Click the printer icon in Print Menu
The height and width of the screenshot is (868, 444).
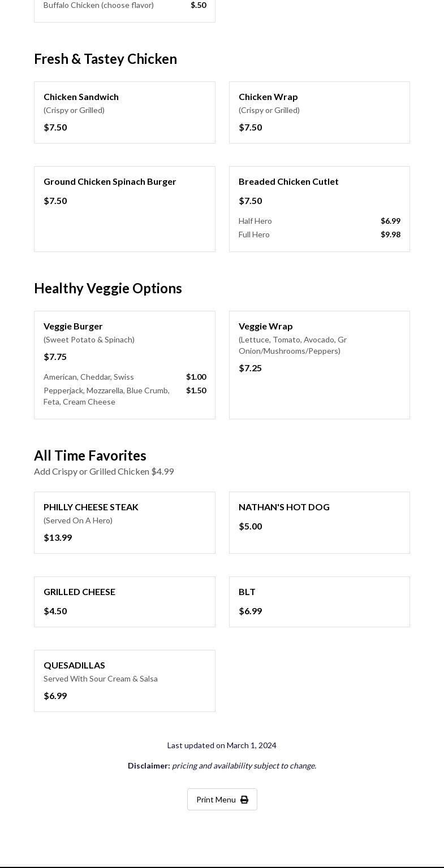[244, 800]
